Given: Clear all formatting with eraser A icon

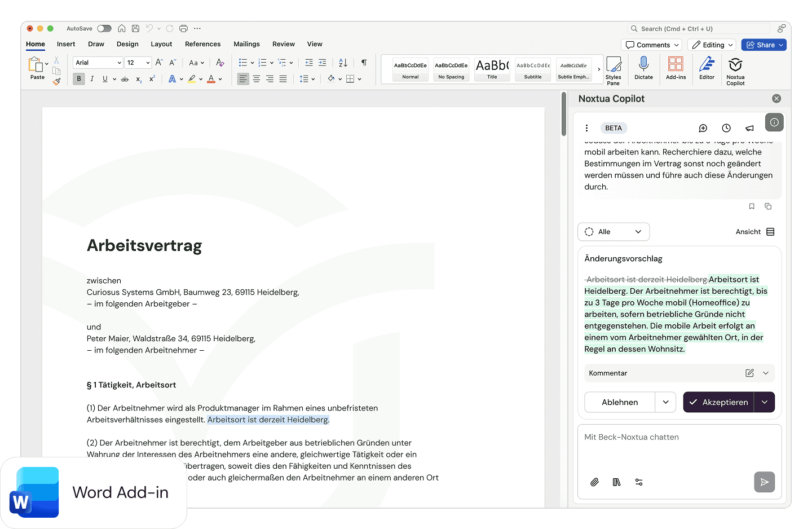Looking at the screenshot, I should [220, 63].
